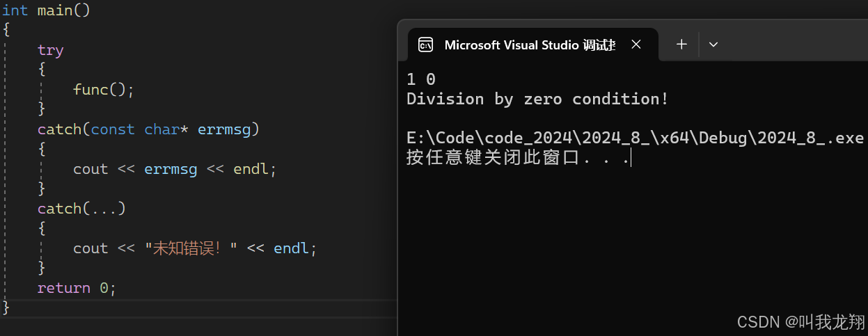Expand the terminal profile dropdown chevron

pyautogui.click(x=713, y=45)
